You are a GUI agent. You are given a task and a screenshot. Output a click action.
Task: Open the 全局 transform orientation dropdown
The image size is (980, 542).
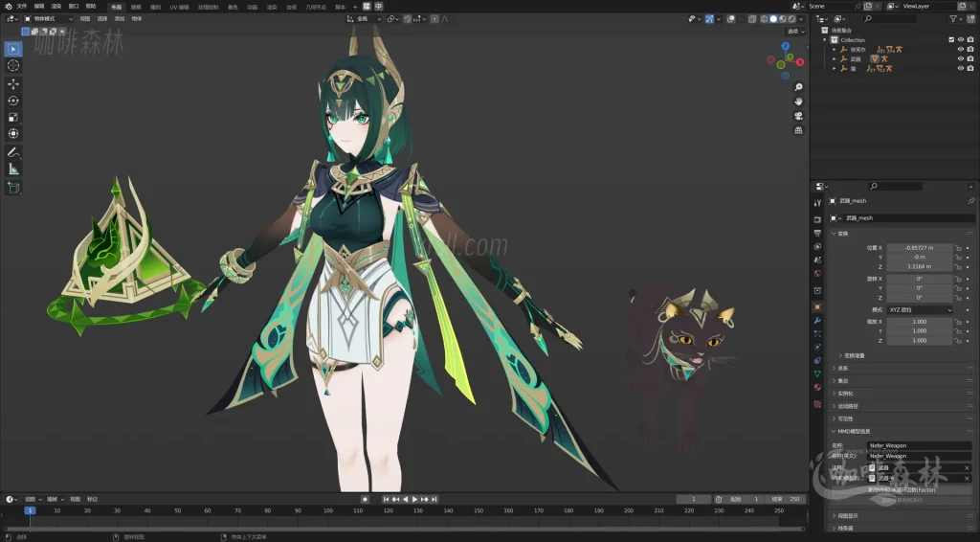coord(364,19)
